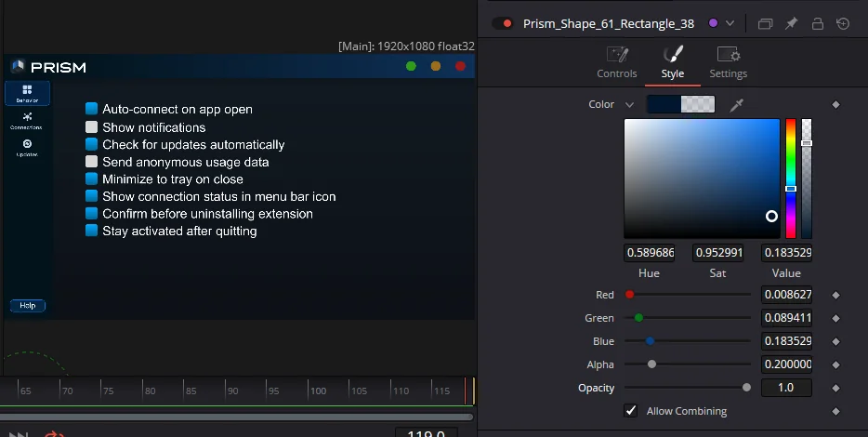
Task: Add keyframe diamond for Red
Action: [x=835, y=296]
